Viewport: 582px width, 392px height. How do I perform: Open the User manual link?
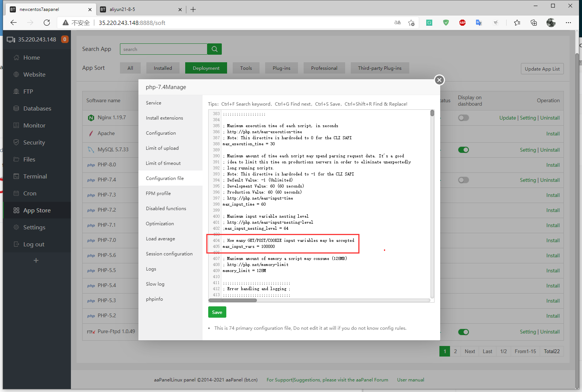[x=410, y=380]
